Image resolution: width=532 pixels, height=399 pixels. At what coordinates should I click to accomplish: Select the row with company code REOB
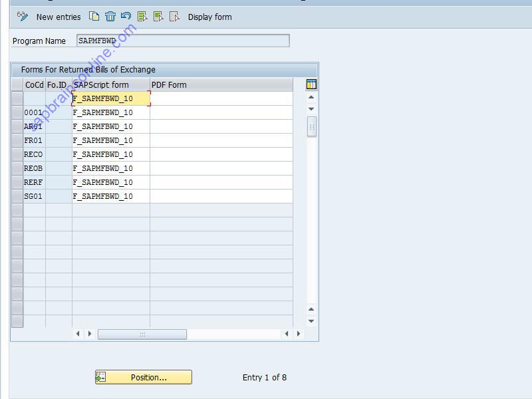[x=17, y=168]
